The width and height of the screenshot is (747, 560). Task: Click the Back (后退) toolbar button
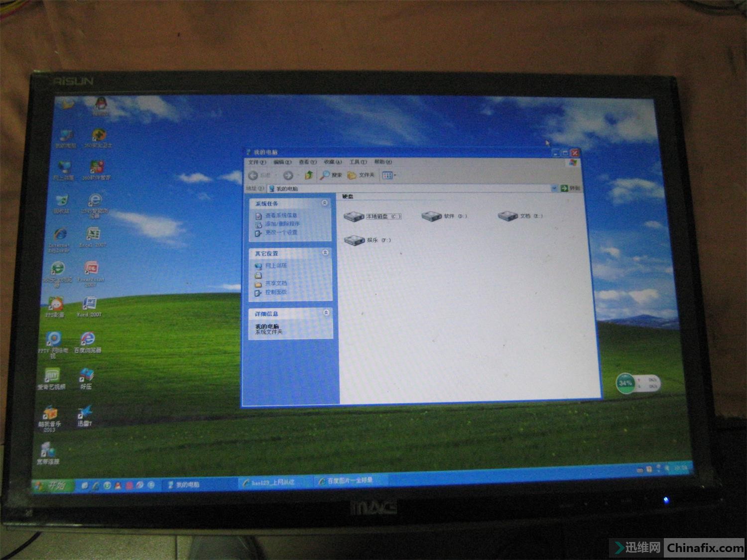point(260,175)
